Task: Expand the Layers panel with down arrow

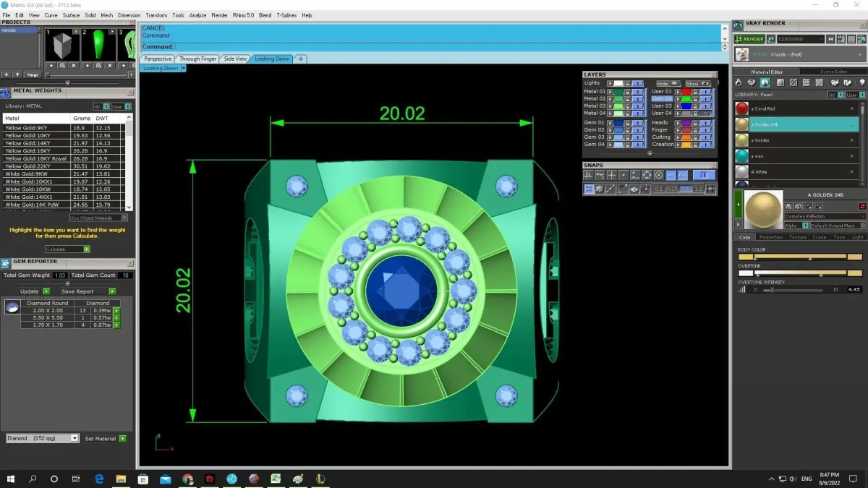Action: (x=650, y=153)
